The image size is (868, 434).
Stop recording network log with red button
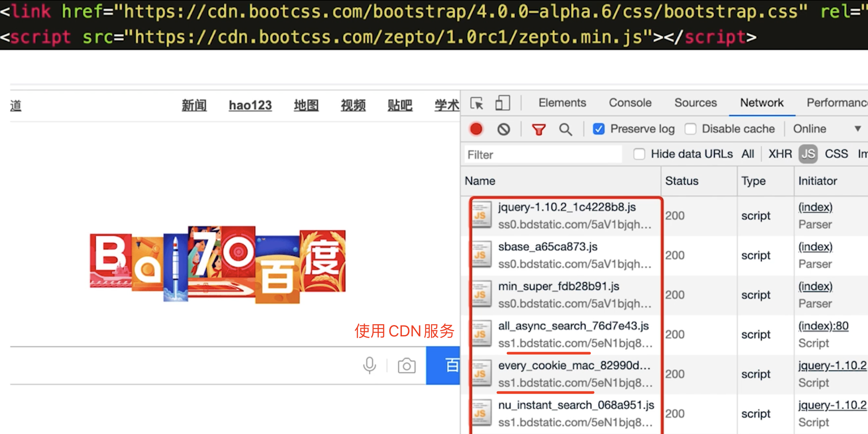[x=476, y=129]
